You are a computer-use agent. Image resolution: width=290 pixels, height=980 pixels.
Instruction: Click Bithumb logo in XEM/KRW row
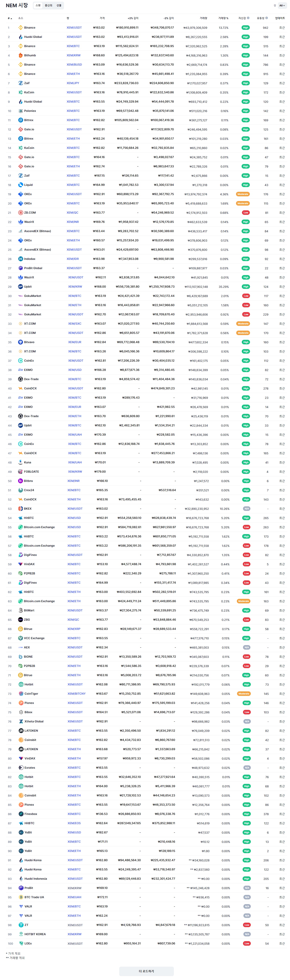pos(21,56)
